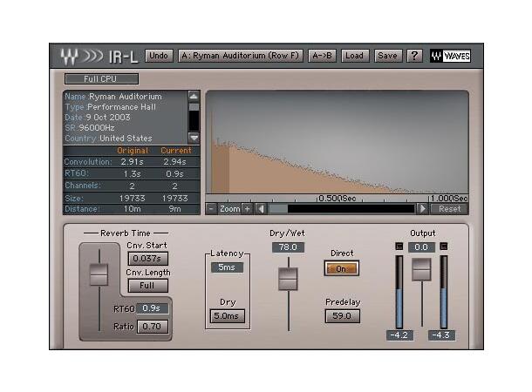Click the Name: Ryman Auditorium line
Image resolution: width=532 pixels, height=392 pixels.
[x=113, y=97]
